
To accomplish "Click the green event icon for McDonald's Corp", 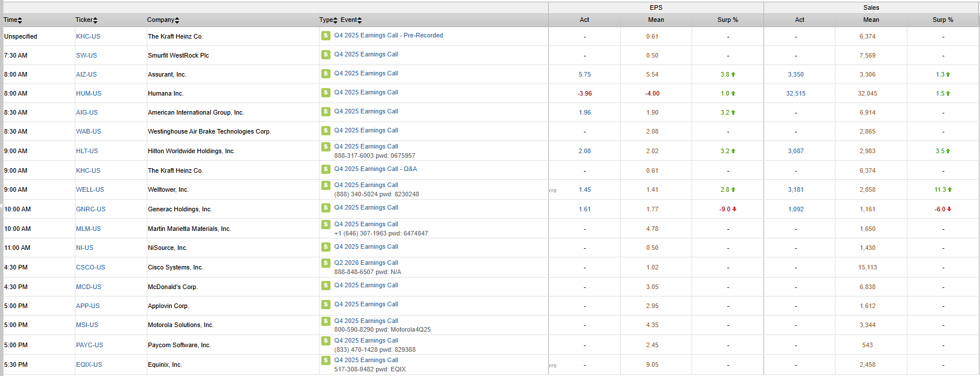I will click(325, 286).
